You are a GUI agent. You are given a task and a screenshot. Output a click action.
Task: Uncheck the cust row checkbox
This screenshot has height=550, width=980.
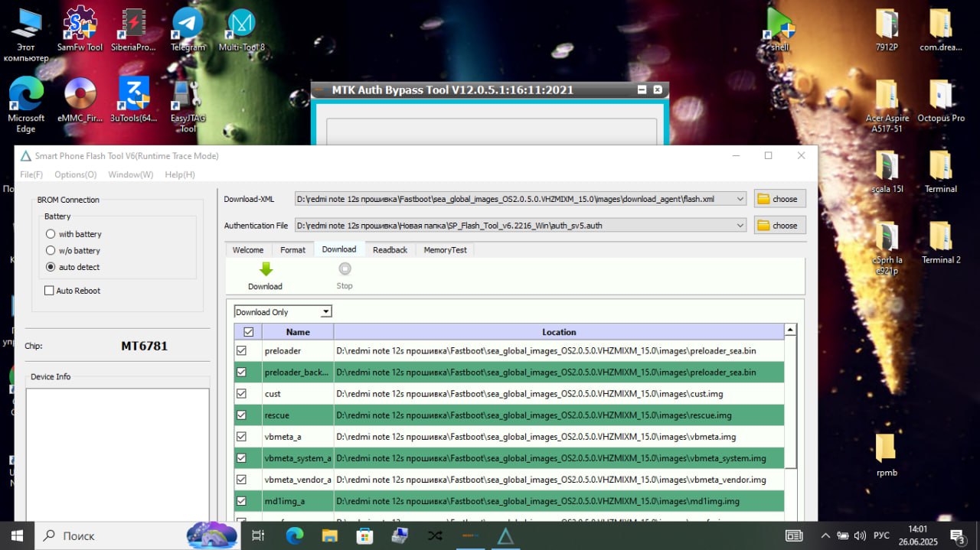tap(242, 394)
